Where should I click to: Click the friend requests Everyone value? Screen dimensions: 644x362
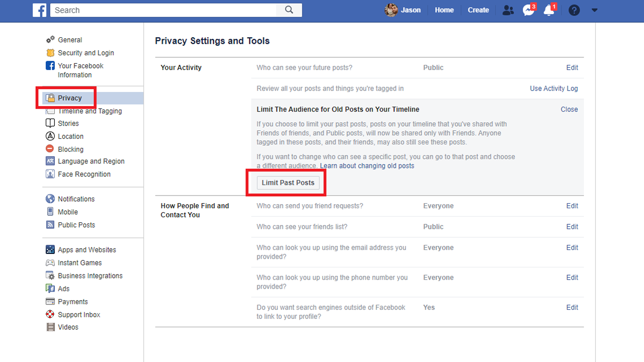click(438, 206)
